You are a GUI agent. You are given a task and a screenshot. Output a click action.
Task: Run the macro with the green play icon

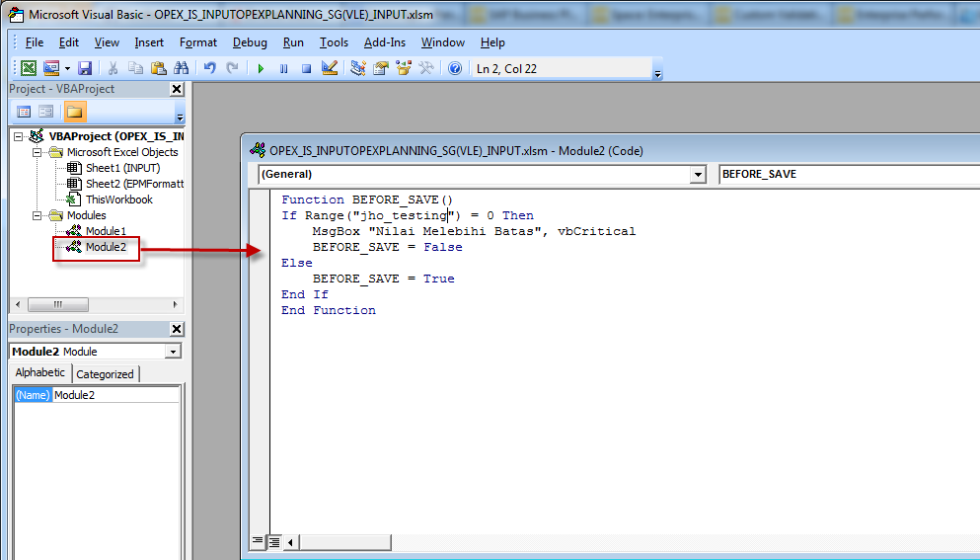point(261,68)
